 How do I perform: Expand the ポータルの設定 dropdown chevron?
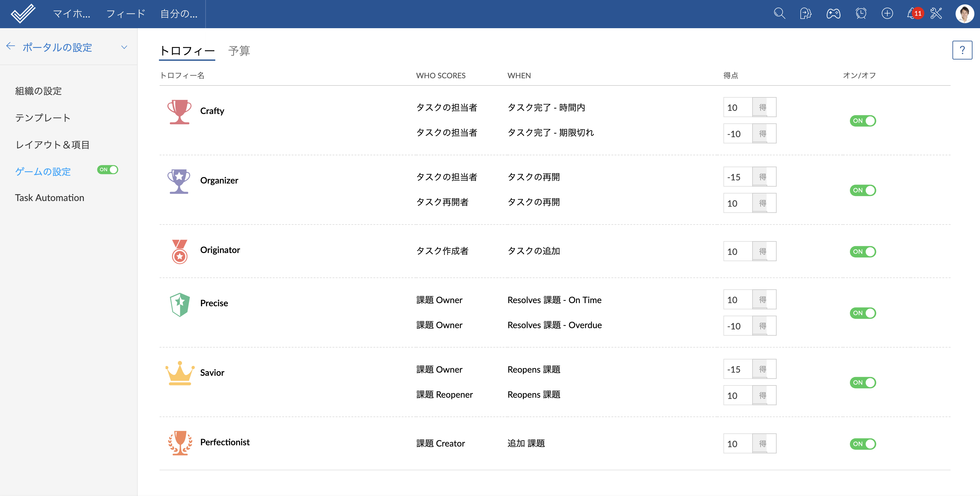(124, 47)
